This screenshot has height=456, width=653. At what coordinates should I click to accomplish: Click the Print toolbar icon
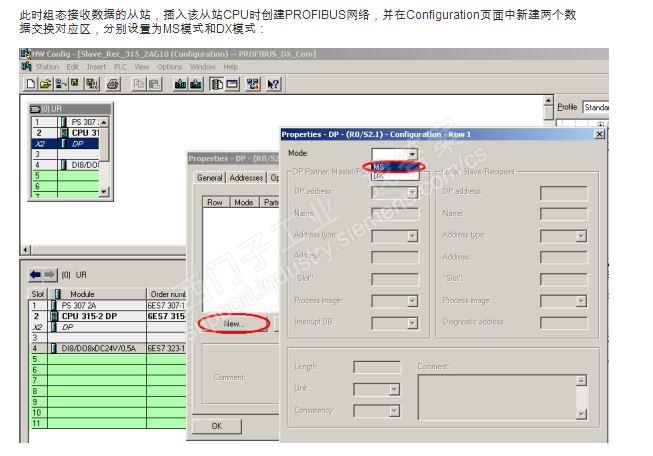point(113,84)
